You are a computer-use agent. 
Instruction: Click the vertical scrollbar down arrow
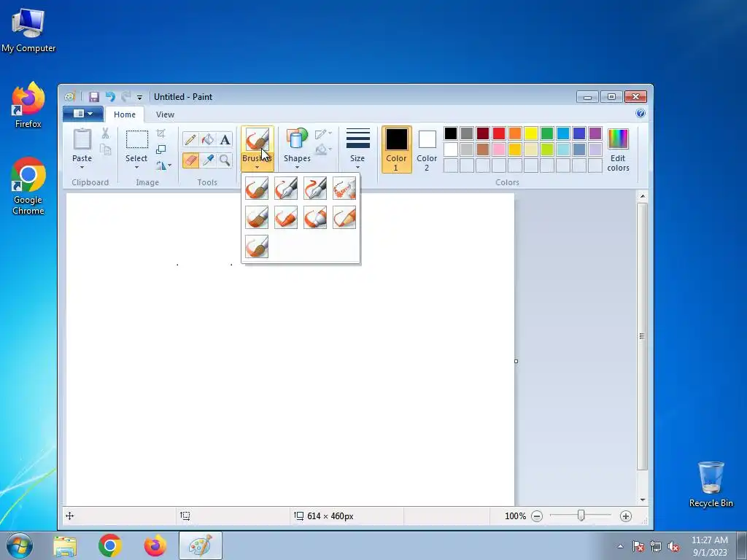[643, 499]
